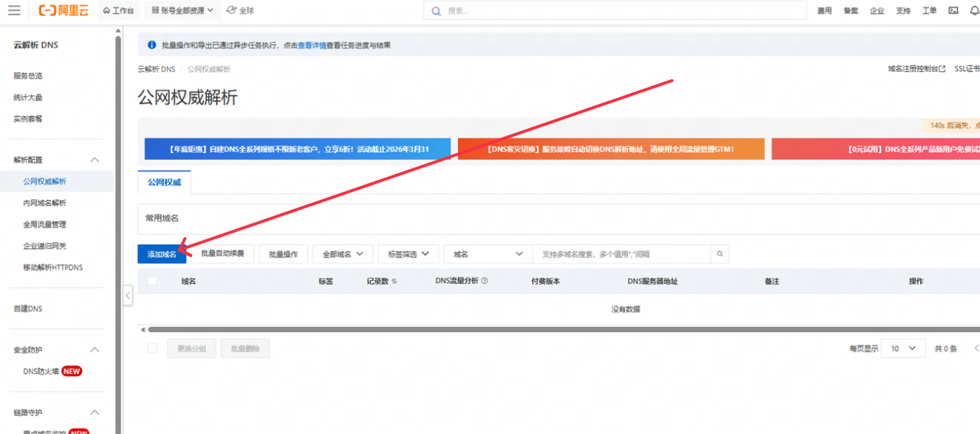
Task: Tick the select-all checkbox in table header
Action: coord(152,281)
